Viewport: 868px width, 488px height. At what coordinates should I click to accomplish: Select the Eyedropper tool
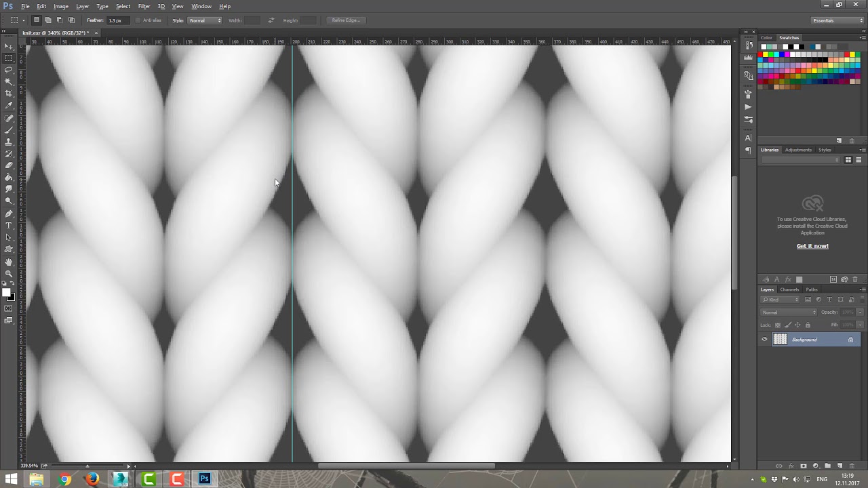9,105
